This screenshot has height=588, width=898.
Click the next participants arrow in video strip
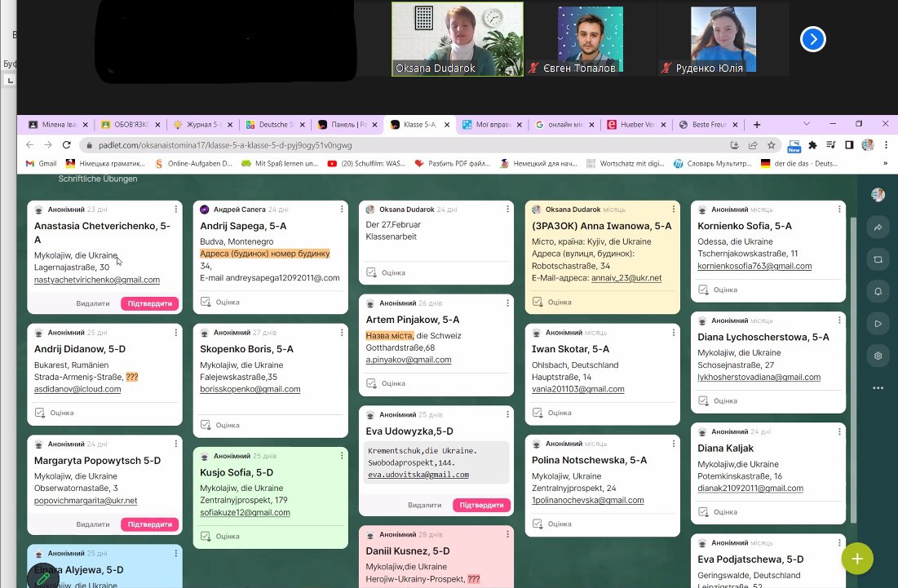[812, 39]
